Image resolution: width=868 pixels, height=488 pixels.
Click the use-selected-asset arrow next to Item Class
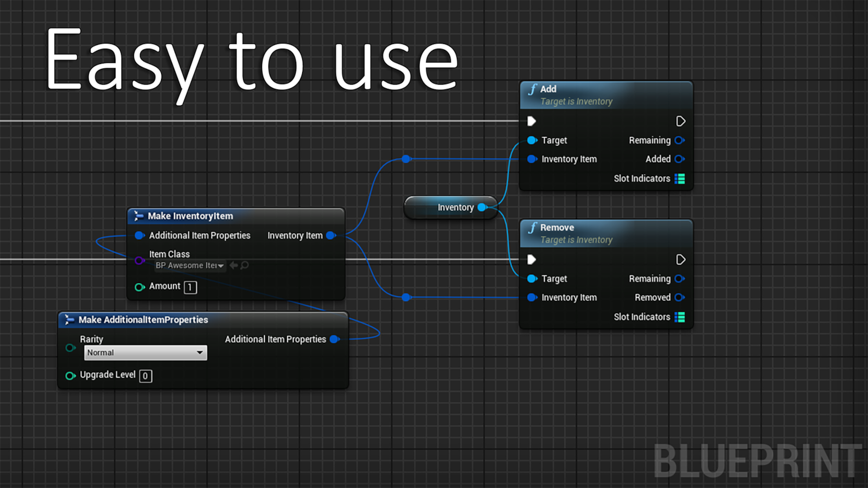pyautogui.click(x=234, y=266)
